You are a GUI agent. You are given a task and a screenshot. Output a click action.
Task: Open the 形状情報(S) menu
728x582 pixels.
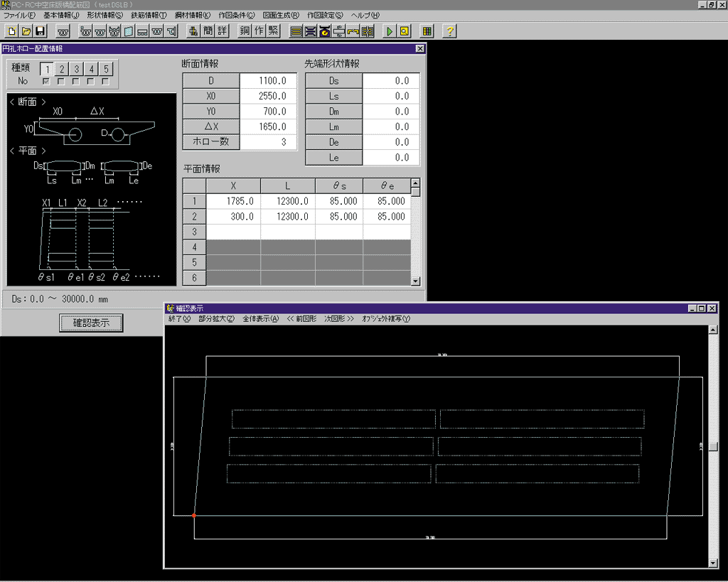(x=105, y=15)
